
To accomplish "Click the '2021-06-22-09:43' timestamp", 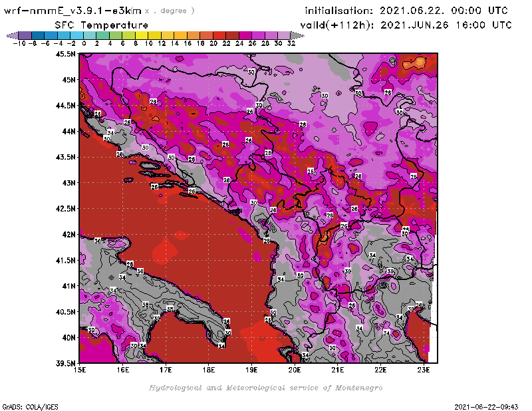I will click(x=486, y=407).
